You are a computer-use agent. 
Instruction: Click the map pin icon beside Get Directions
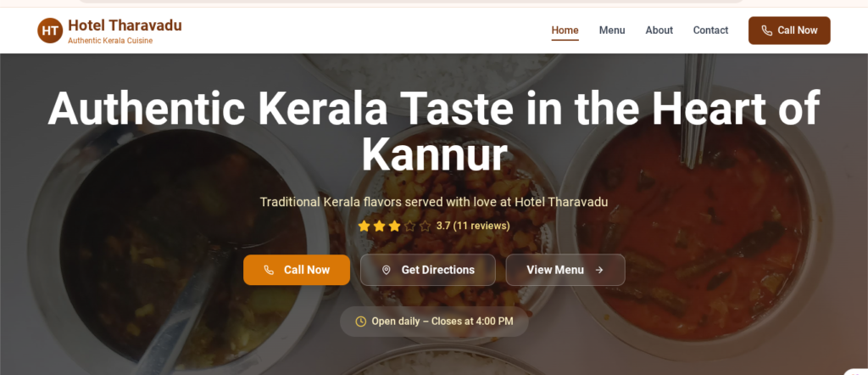click(x=387, y=270)
